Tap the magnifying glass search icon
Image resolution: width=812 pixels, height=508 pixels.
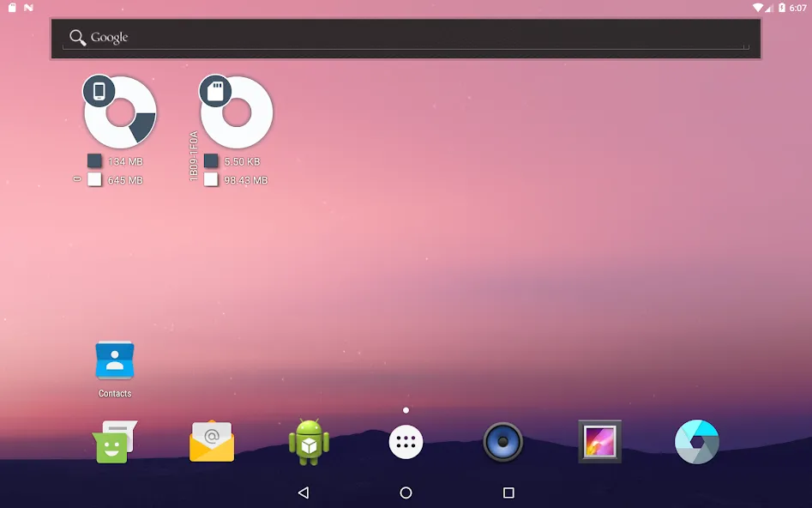point(78,37)
